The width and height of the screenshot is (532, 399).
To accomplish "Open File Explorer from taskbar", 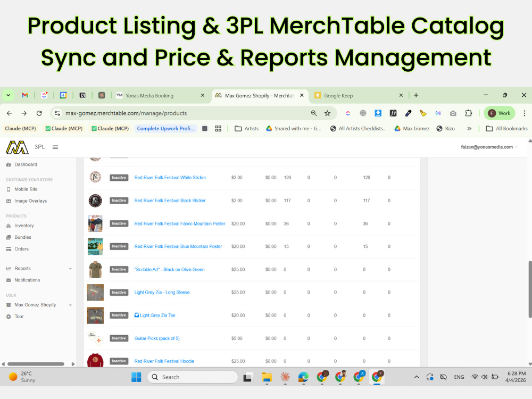I will coord(267,377).
